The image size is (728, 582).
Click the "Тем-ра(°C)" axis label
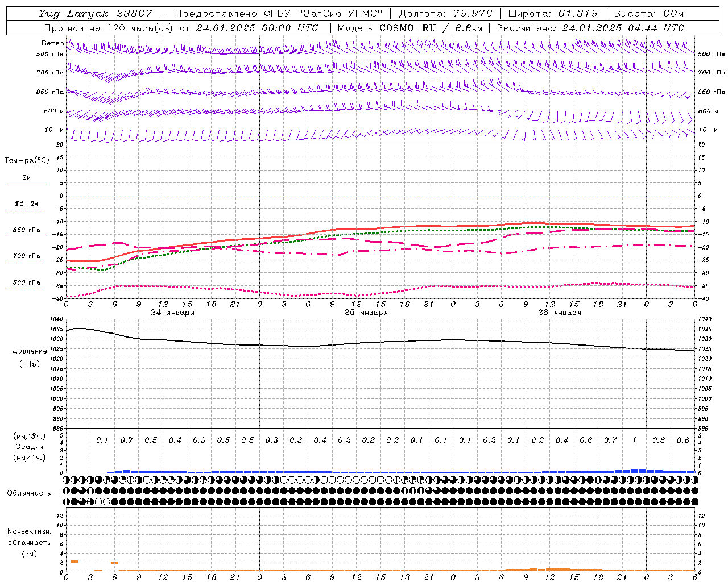click(27, 161)
